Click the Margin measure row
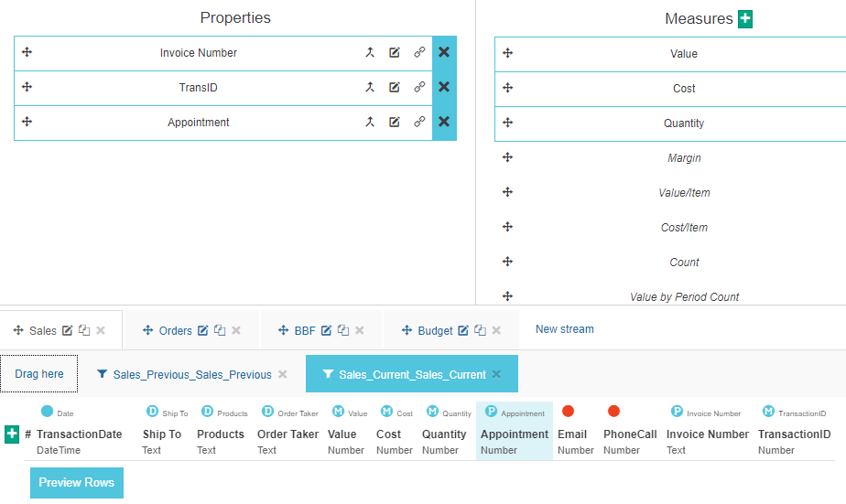The image size is (846, 504). [684, 158]
